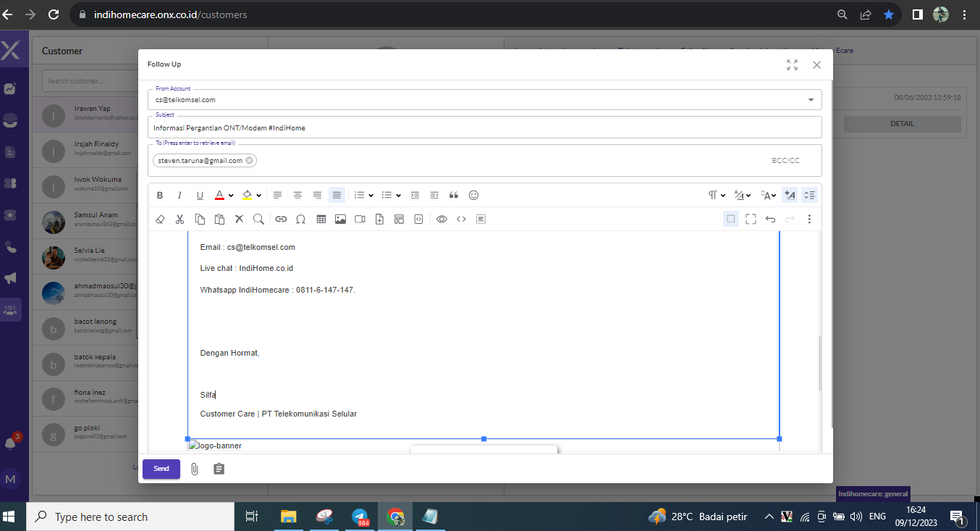Open templates clipboard icon next to paperclip

[219, 469]
